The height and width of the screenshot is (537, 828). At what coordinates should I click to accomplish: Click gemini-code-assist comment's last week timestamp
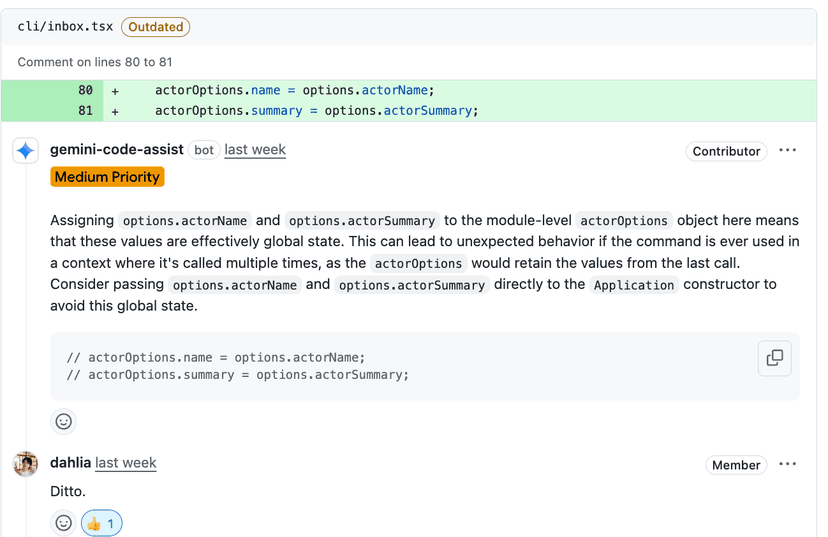tap(255, 150)
